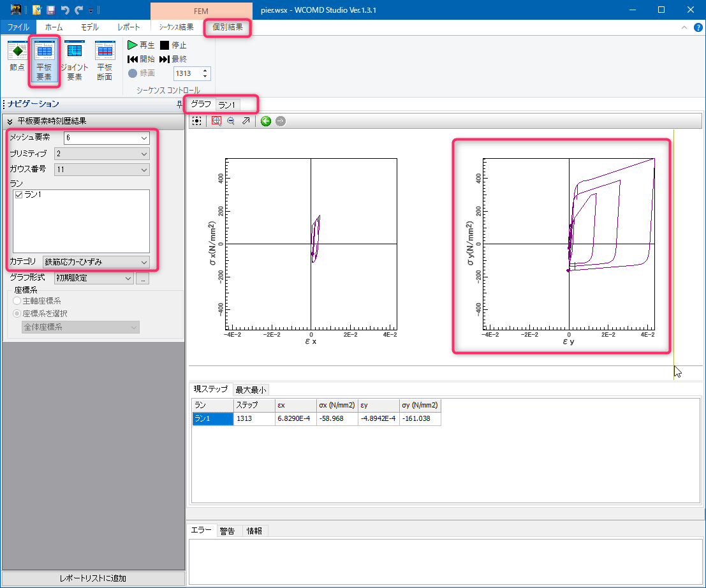Open the quick access toolbar customize arrow
Image resolution: width=706 pixels, height=588 pixels.
coord(91,10)
